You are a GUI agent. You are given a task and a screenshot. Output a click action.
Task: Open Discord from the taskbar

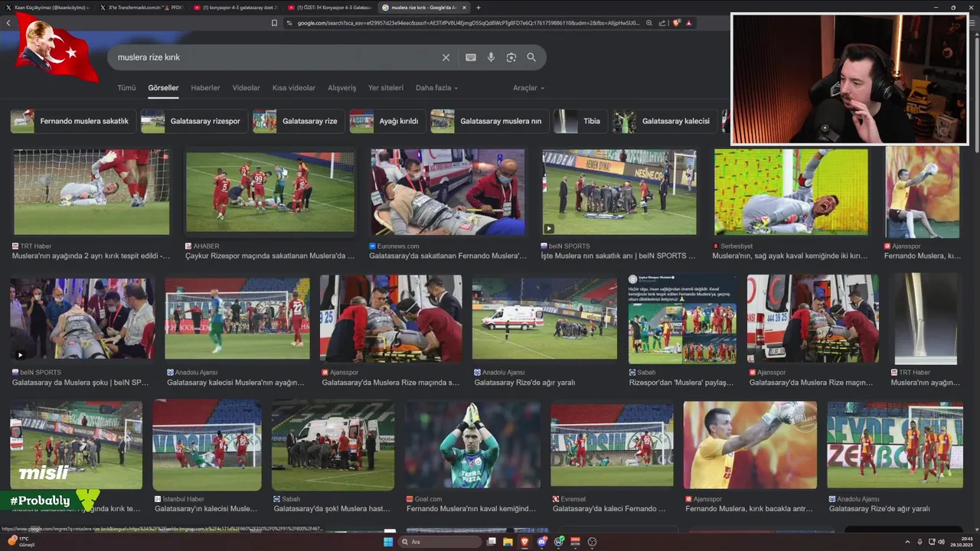pyautogui.click(x=542, y=542)
